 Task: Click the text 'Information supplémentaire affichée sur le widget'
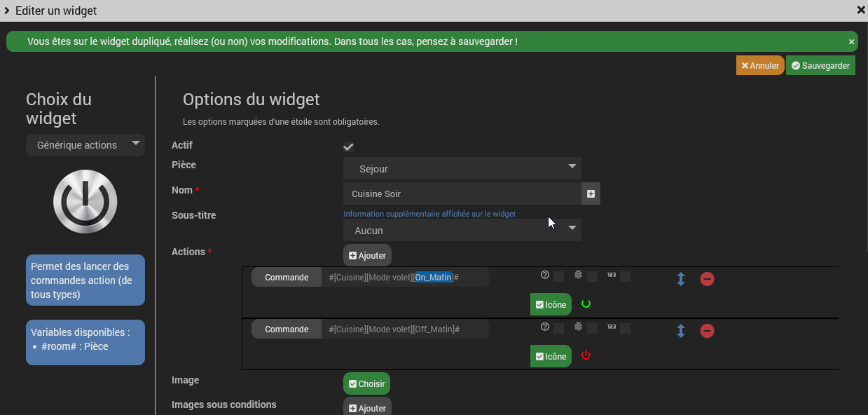point(429,214)
